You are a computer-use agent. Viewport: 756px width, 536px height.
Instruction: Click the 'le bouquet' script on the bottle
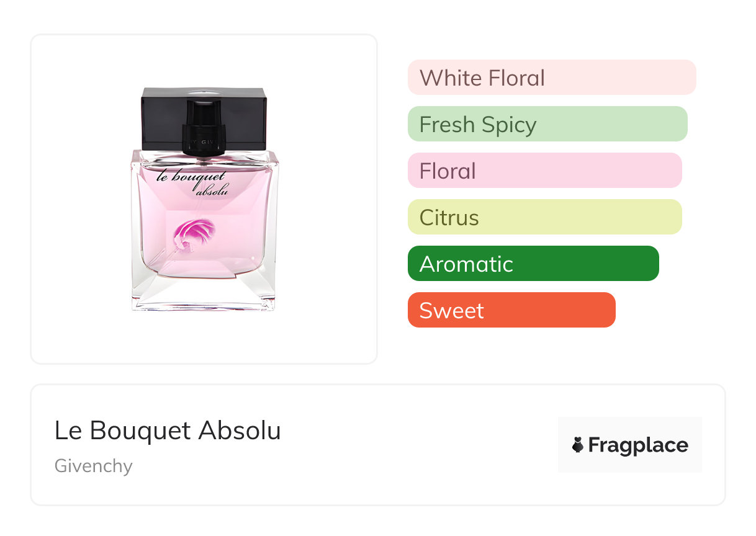[x=183, y=176]
